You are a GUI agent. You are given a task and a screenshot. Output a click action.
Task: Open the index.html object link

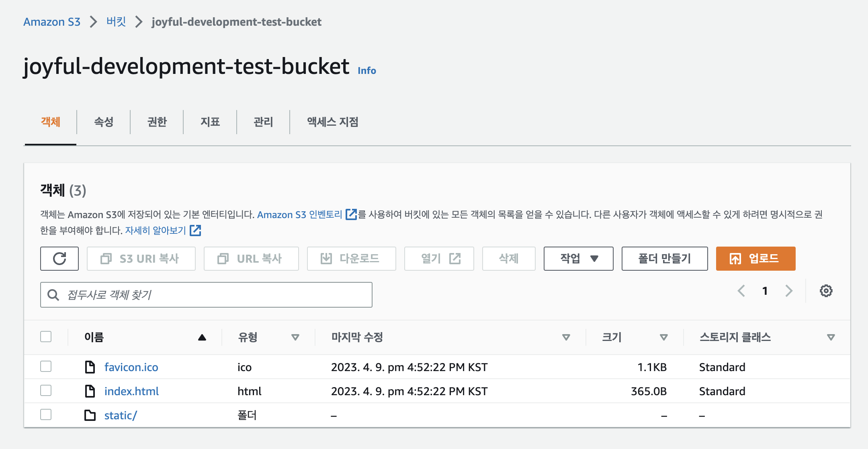(x=131, y=391)
